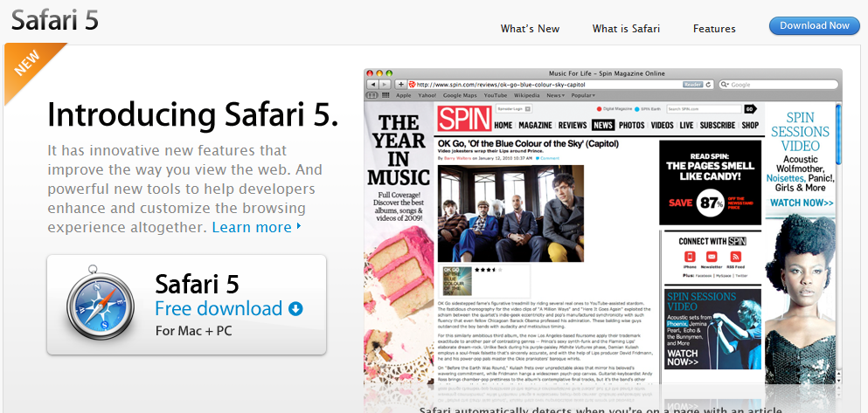This screenshot has height=413, width=868.
Task: Open What is Safari navigation item
Action: pyautogui.click(x=626, y=29)
